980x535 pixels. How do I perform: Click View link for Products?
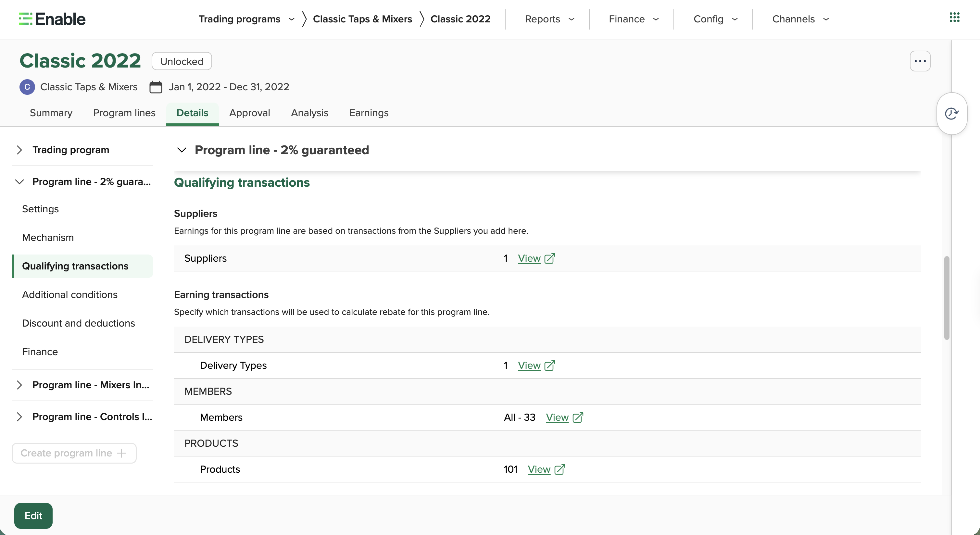pyautogui.click(x=539, y=470)
